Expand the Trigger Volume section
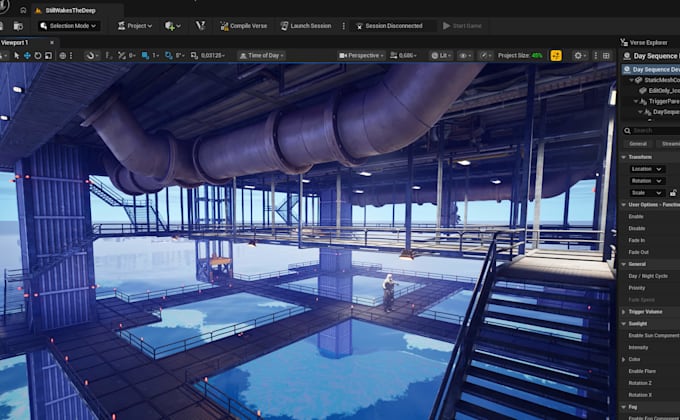Image resolution: width=680 pixels, height=420 pixels. 624,312
